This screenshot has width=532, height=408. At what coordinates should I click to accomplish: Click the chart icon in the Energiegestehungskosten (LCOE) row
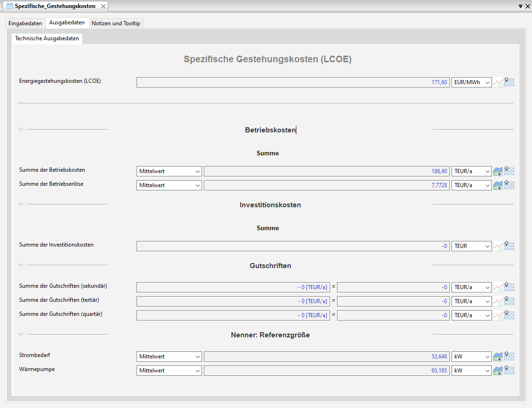pos(498,82)
